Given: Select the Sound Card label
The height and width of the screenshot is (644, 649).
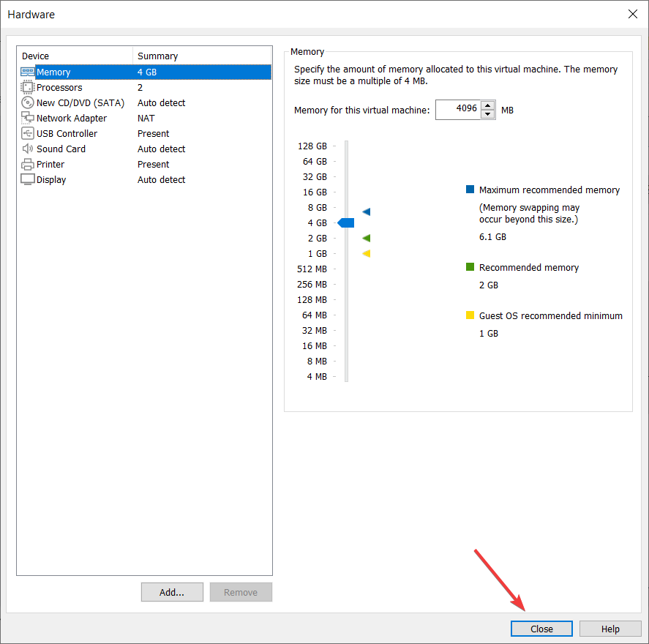Looking at the screenshot, I should [61, 149].
